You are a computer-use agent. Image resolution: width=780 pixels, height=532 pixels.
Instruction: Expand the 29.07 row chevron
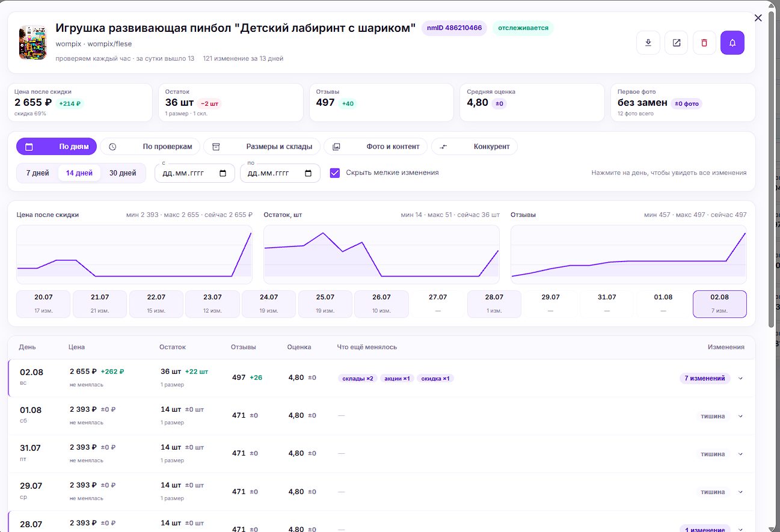point(740,492)
